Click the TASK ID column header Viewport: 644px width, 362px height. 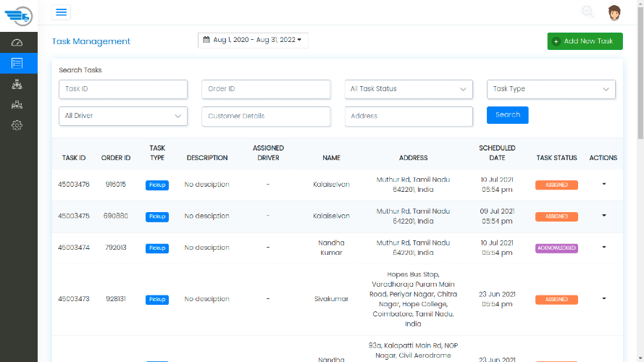pos(74,158)
